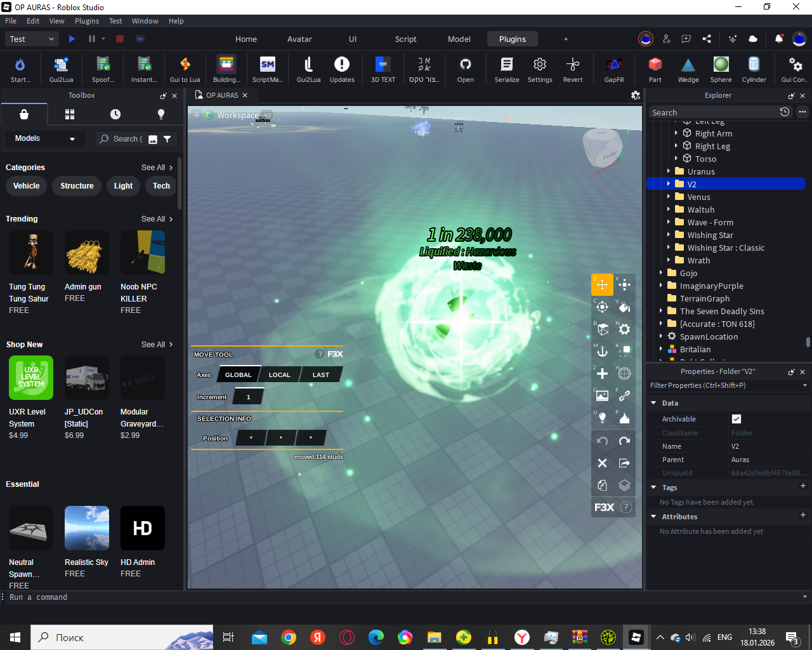The width and height of the screenshot is (812, 650).
Task: Open the Window menu
Action: 145,21
